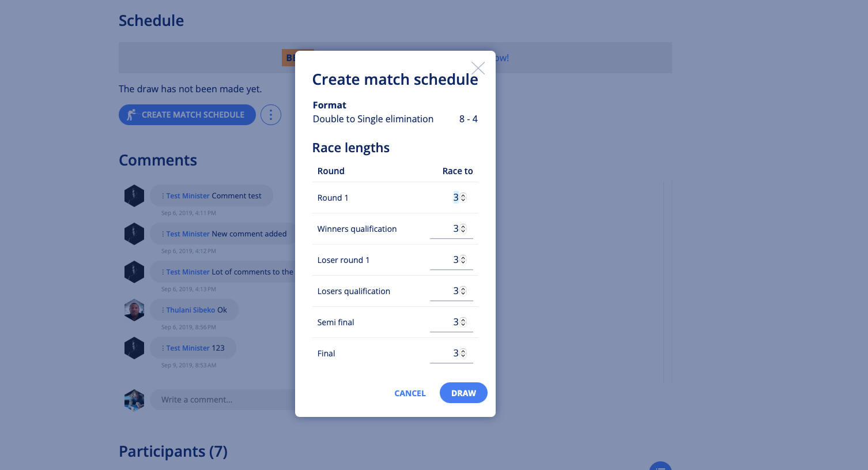This screenshot has height=470, width=868.
Task: Adjust Semi final race-to stepper
Action: [x=463, y=322]
